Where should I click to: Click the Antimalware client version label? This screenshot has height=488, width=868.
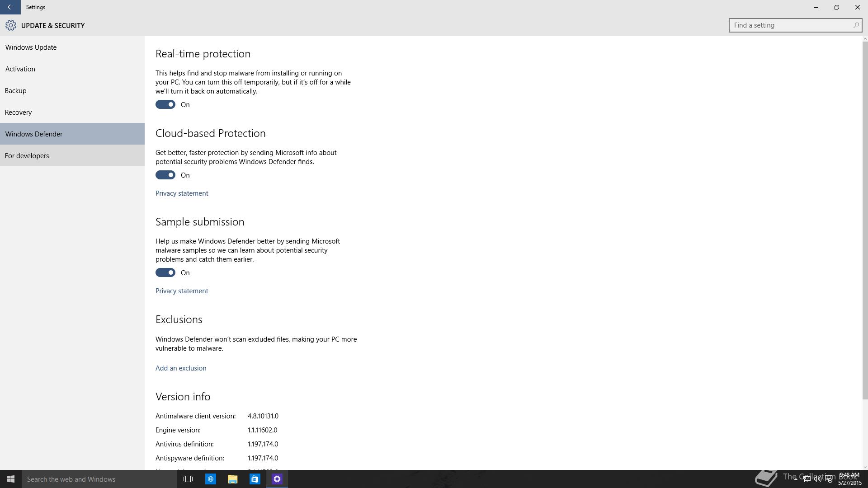point(196,416)
